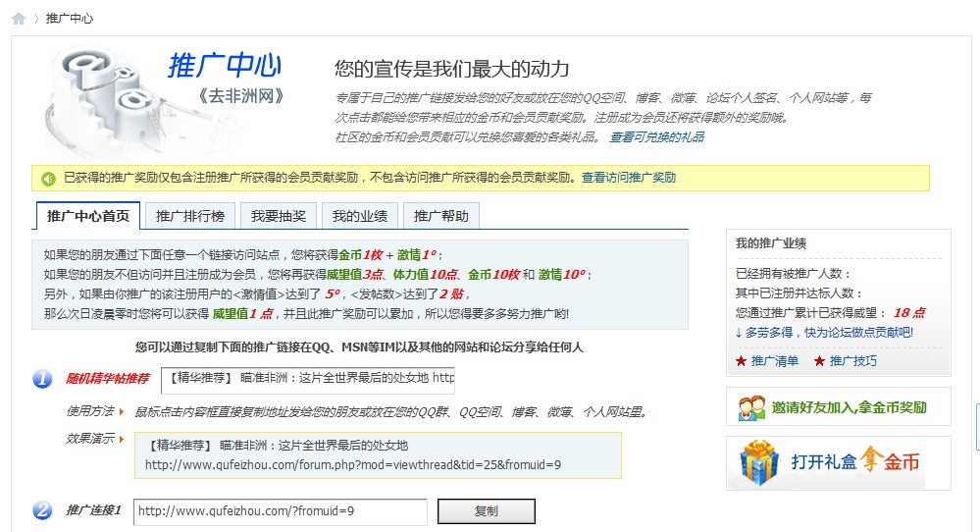Click the 《去非洲网》 subtitle text
This screenshot has width=980, height=532.
(241, 96)
